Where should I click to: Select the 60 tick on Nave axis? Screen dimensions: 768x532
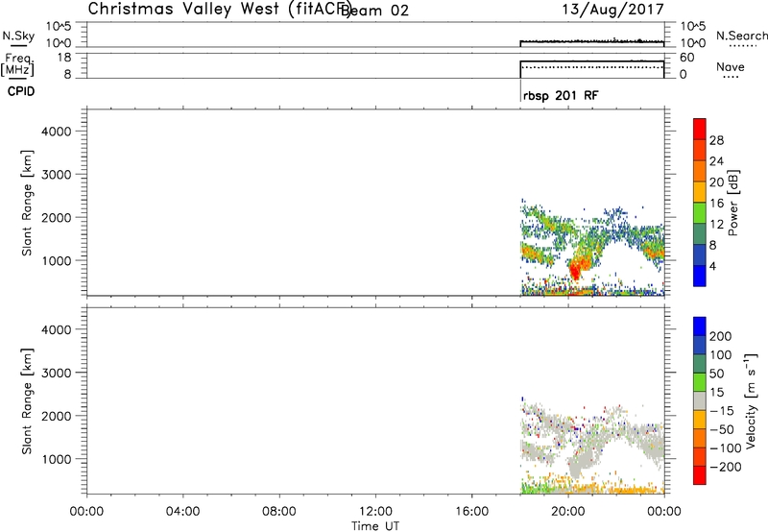[x=687, y=58]
